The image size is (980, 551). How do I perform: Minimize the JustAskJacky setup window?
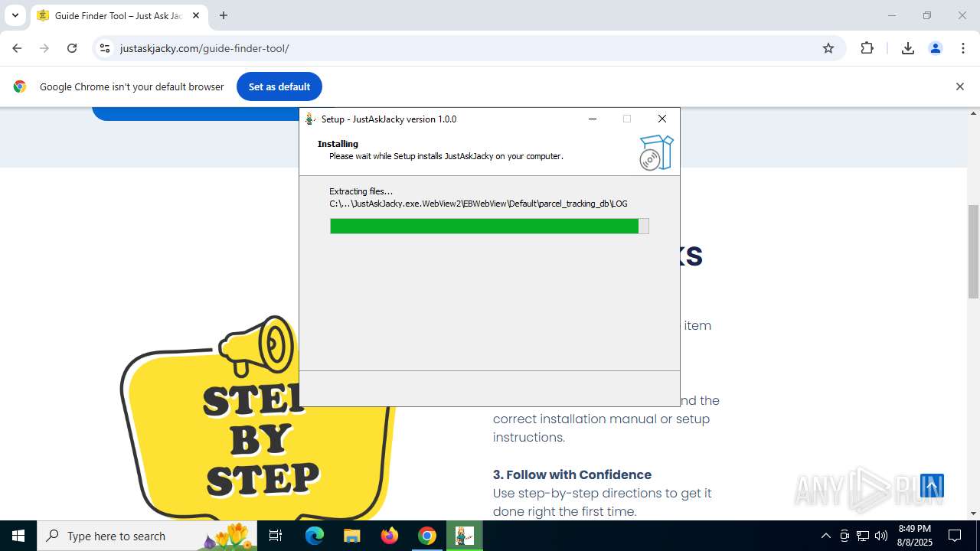tap(593, 119)
